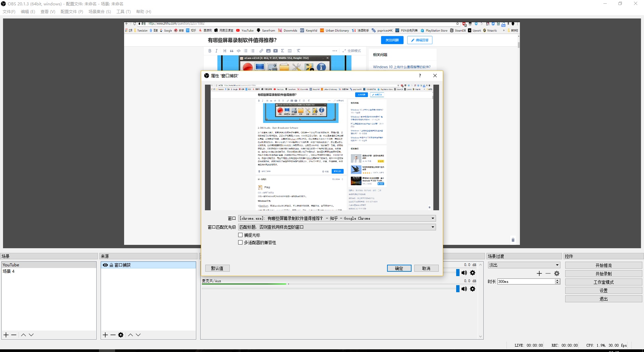This screenshot has height=352, width=644.
Task: Mute the 麦克风/Aux speaker icon
Action: point(464,289)
